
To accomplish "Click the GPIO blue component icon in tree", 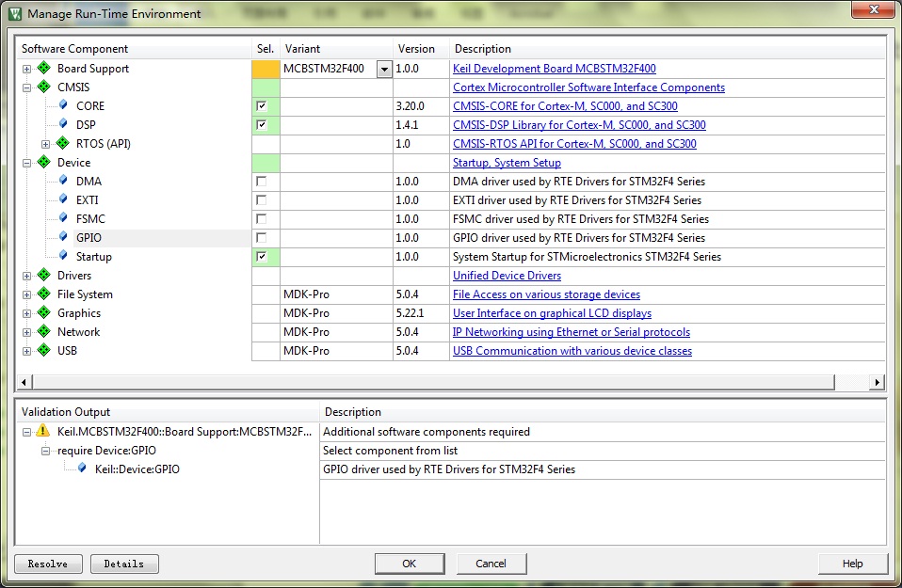I will [x=63, y=237].
